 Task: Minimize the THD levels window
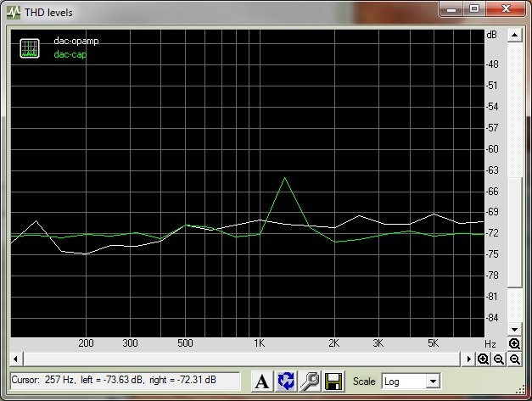click(451, 8)
